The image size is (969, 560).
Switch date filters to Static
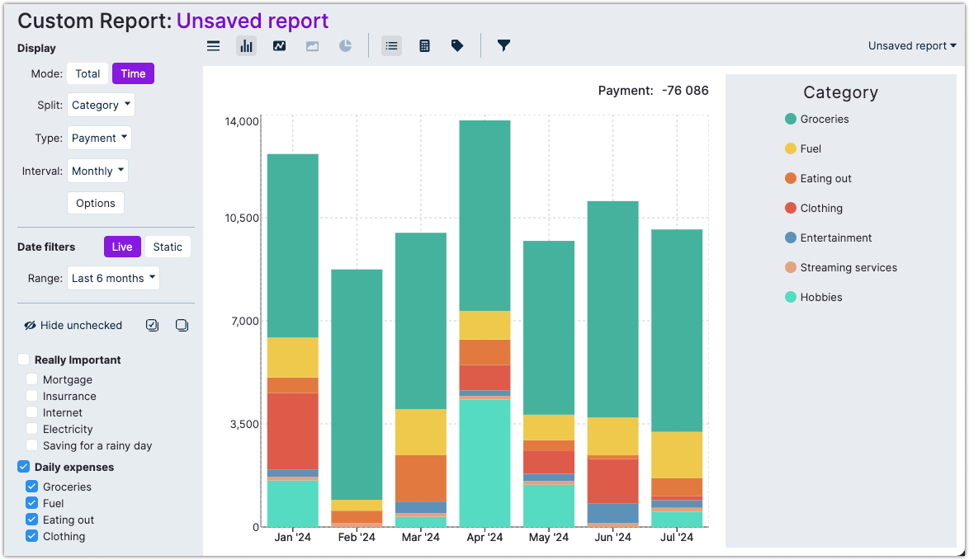pyautogui.click(x=168, y=246)
